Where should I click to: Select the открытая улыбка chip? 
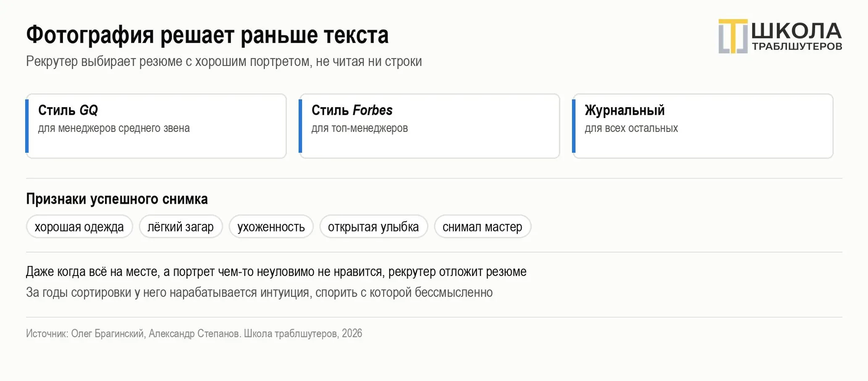(x=373, y=227)
